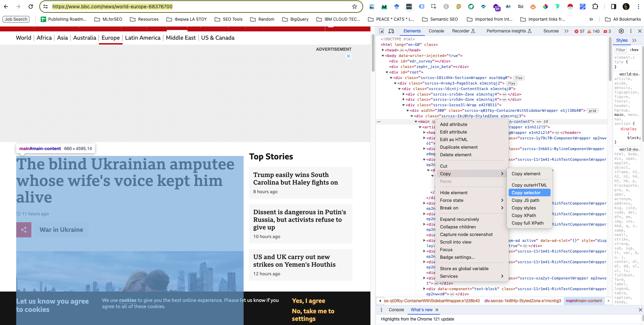Open the Recorder tab

click(463, 31)
